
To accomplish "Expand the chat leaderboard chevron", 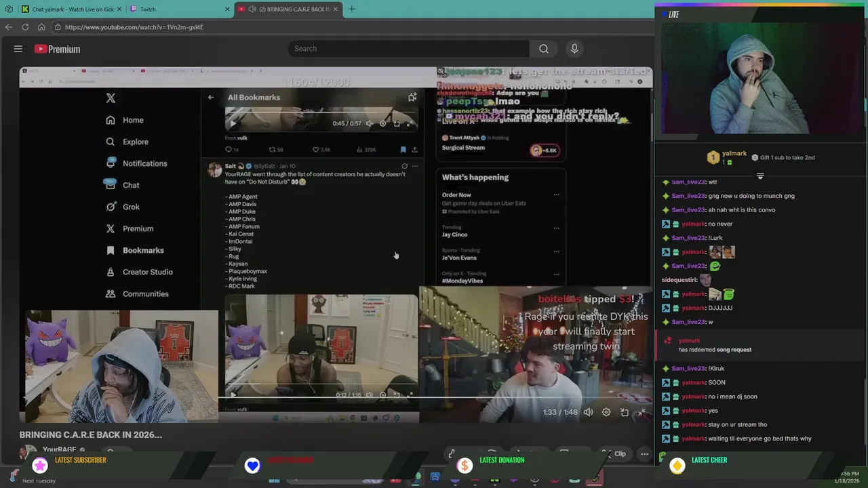I will point(760,176).
